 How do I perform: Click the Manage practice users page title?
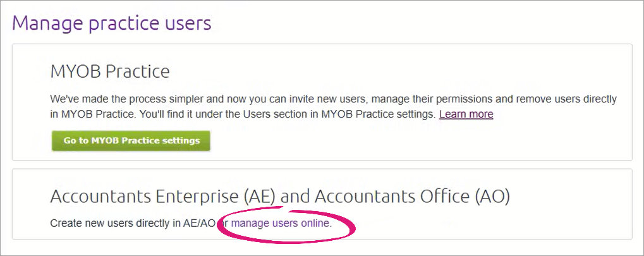tap(112, 23)
